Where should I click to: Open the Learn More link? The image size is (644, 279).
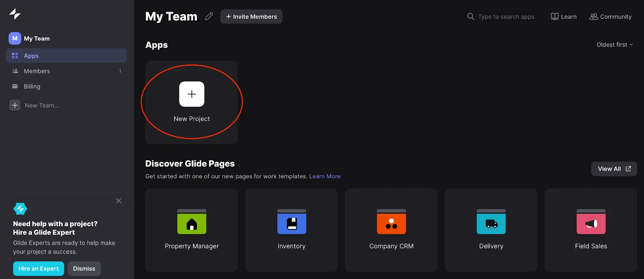pos(325,176)
